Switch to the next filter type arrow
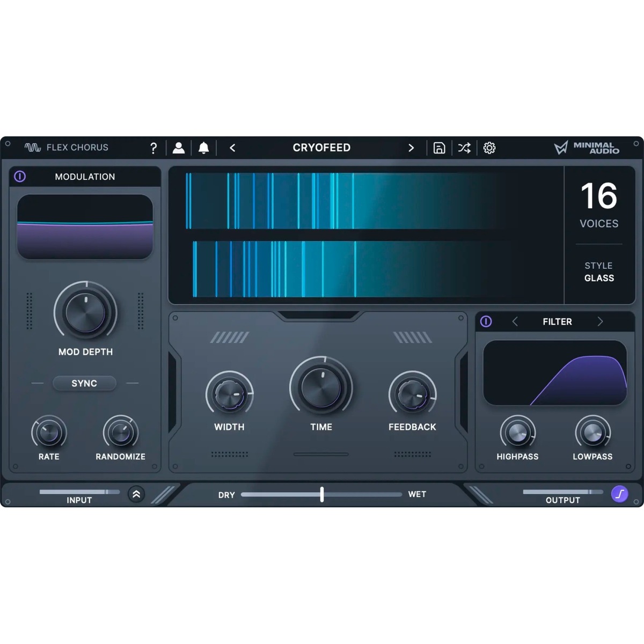The image size is (644, 644). pyautogui.click(x=600, y=321)
